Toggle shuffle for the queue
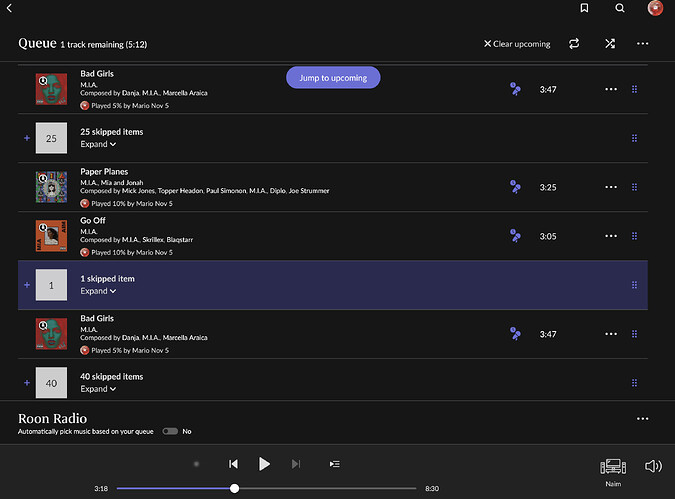 [610, 43]
